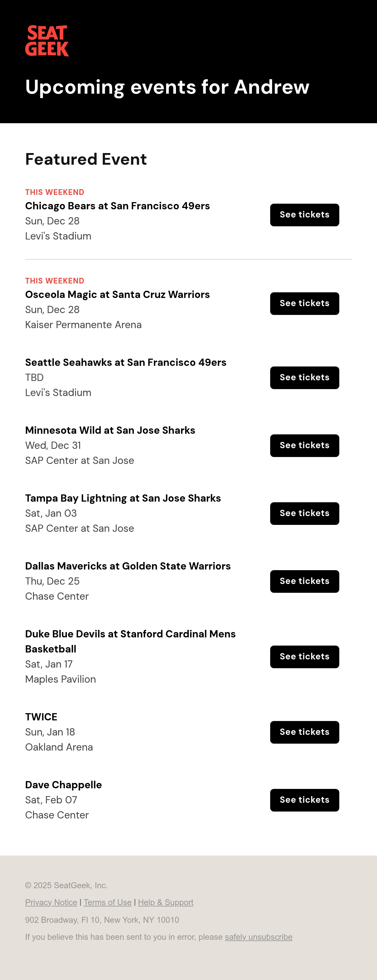Open Minnesota Wild at San Jose Sharks title
Screen dimensions: 377x980
[110, 430]
